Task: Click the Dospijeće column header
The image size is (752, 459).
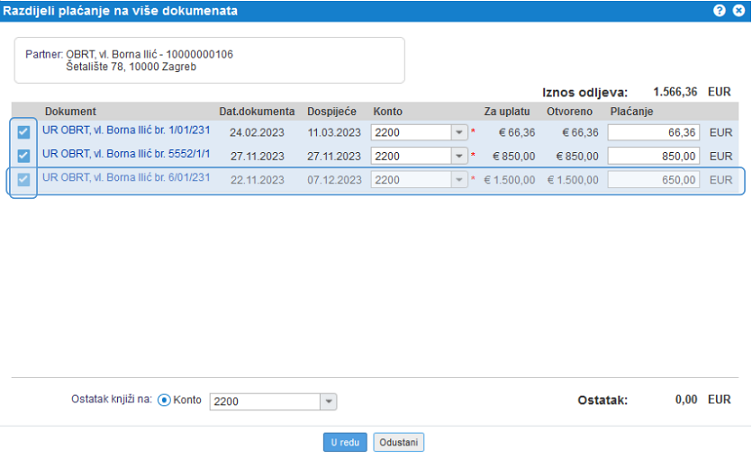Action: [x=331, y=111]
